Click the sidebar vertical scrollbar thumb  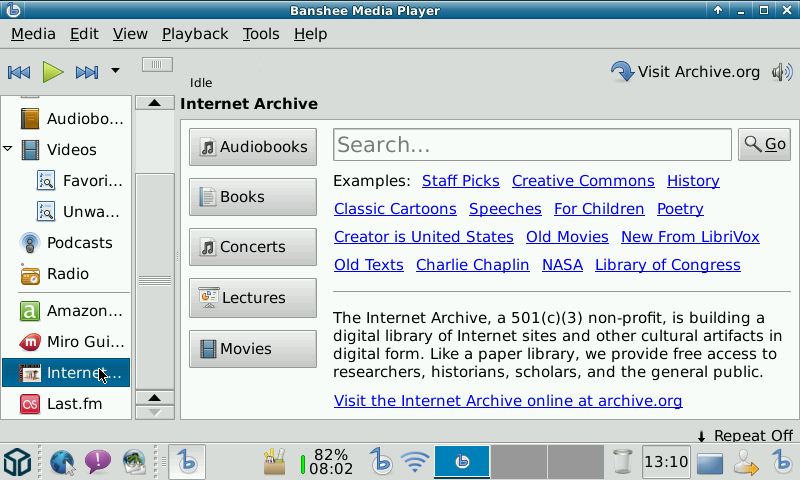[155, 281]
